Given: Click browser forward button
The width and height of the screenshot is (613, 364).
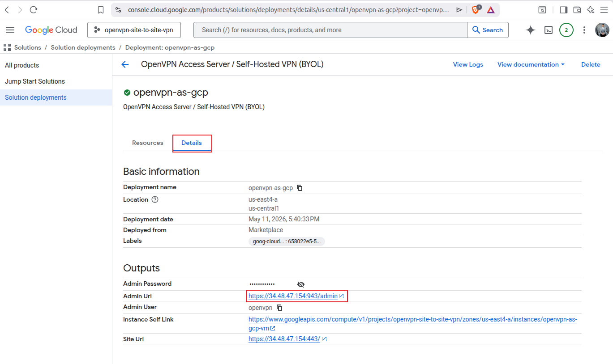Looking at the screenshot, I should coord(20,10).
